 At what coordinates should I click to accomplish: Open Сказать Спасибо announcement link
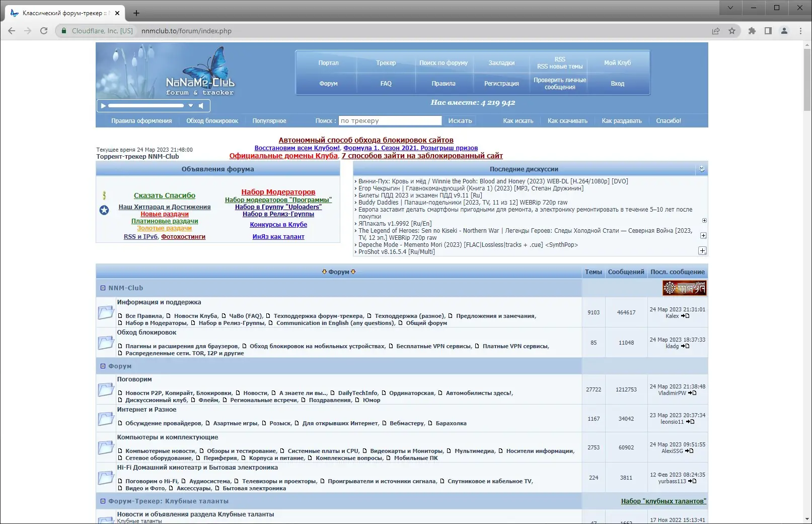pos(165,195)
